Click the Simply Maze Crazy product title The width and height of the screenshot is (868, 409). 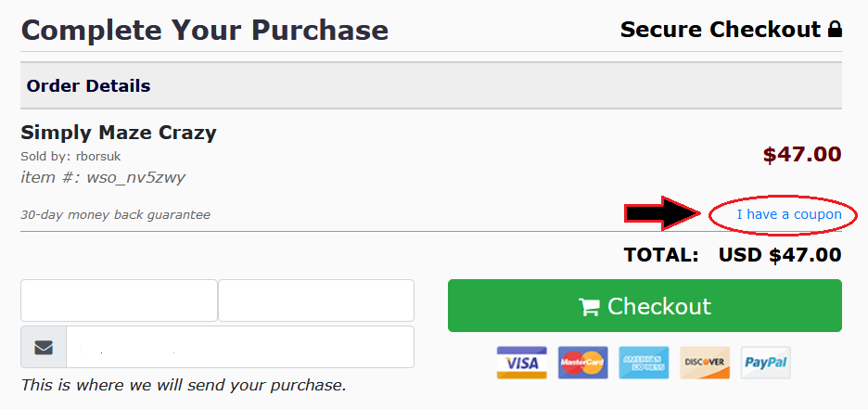tap(119, 133)
